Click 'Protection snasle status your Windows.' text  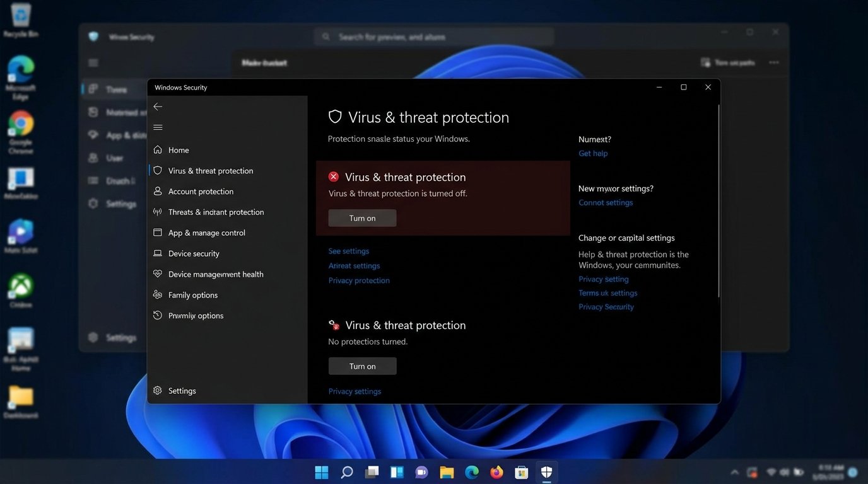pos(399,139)
